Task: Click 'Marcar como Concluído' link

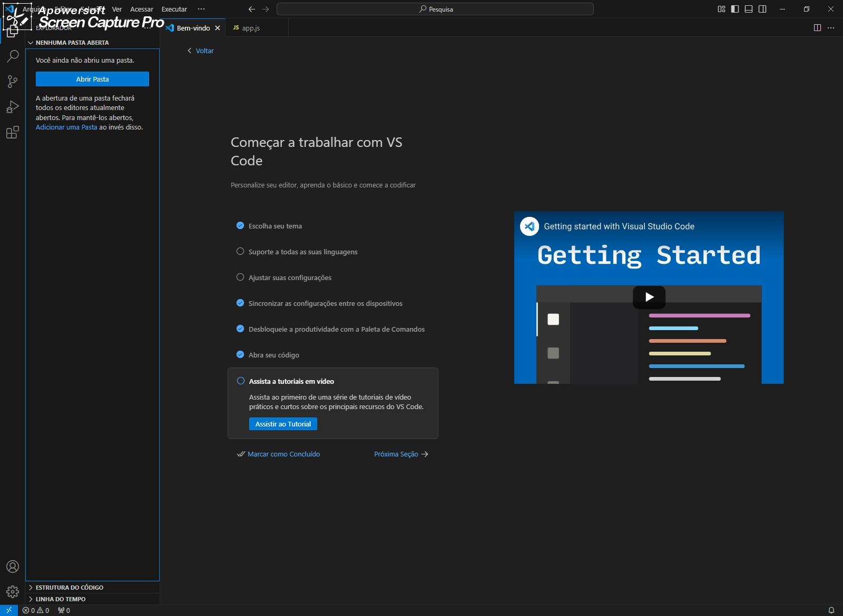Action: coord(278,454)
